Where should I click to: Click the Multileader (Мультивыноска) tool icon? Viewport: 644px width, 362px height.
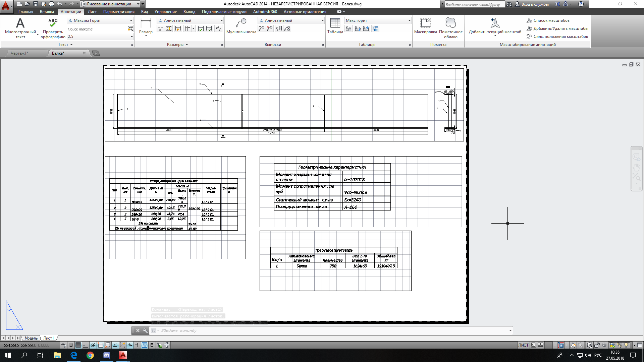point(241,23)
